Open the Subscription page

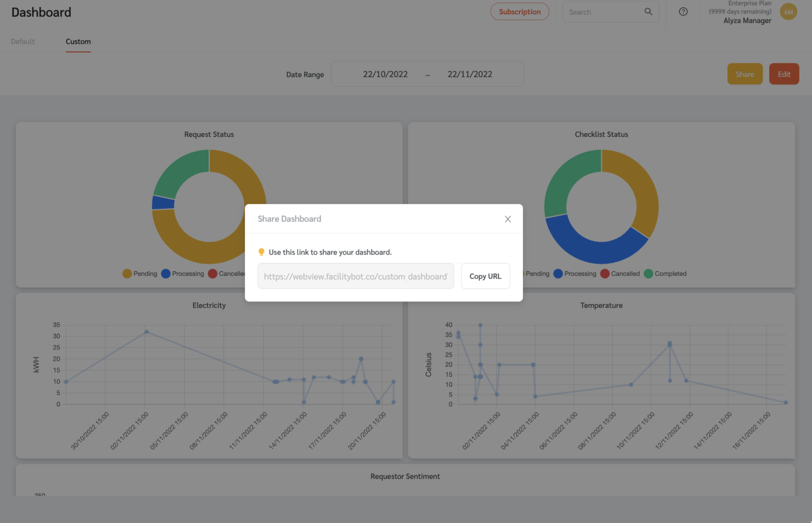(x=520, y=11)
